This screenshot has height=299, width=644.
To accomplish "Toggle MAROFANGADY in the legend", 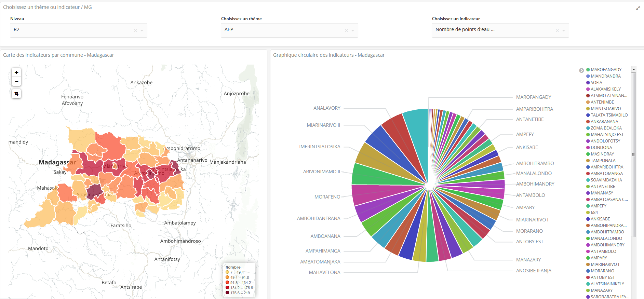I will tap(604, 70).
